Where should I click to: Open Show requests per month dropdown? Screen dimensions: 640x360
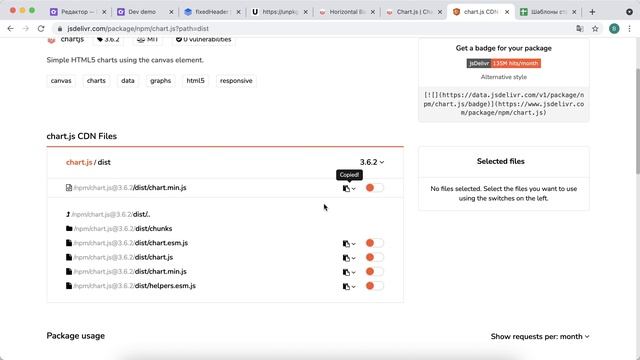(x=540, y=336)
